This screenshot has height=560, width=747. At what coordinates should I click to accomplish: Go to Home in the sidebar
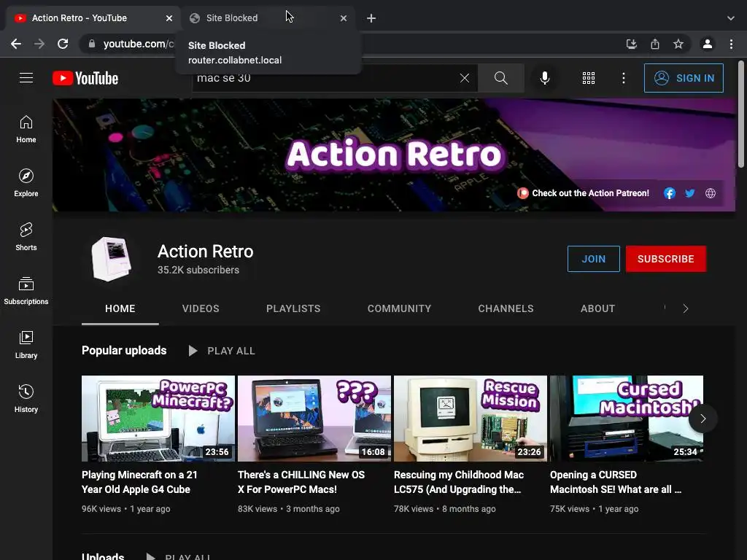tap(26, 129)
